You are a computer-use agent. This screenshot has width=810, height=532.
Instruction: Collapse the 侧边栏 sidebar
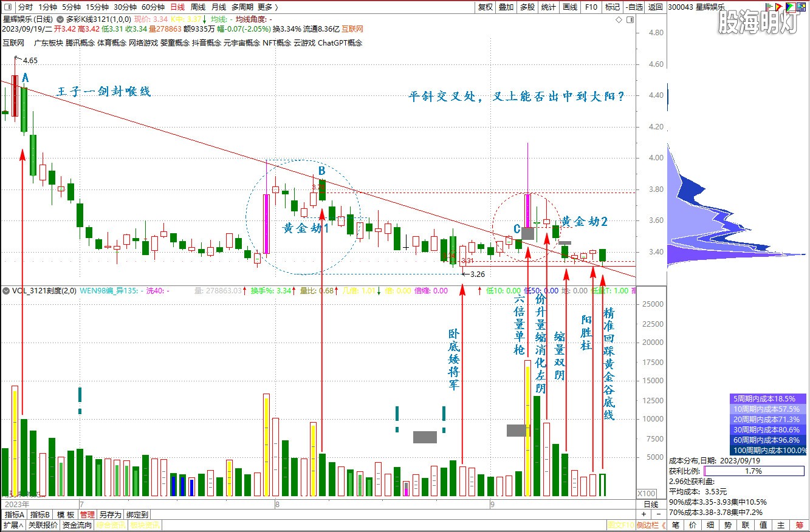(x=651, y=525)
